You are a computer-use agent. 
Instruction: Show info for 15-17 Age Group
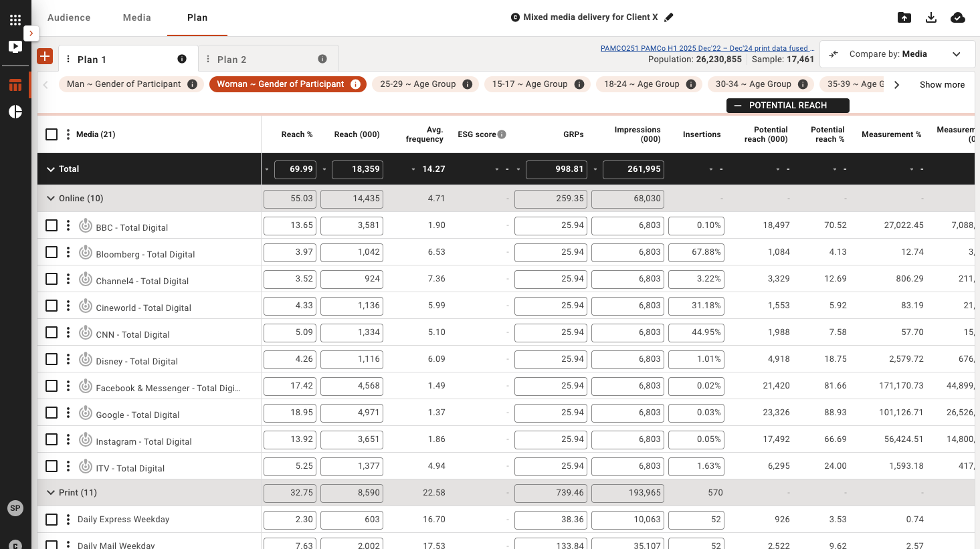click(x=579, y=84)
